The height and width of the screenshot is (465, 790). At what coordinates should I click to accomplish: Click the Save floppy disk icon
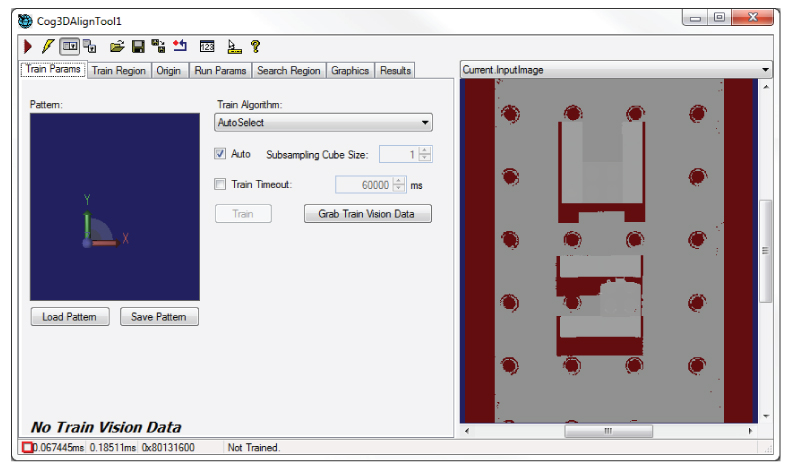[x=138, y=46]
